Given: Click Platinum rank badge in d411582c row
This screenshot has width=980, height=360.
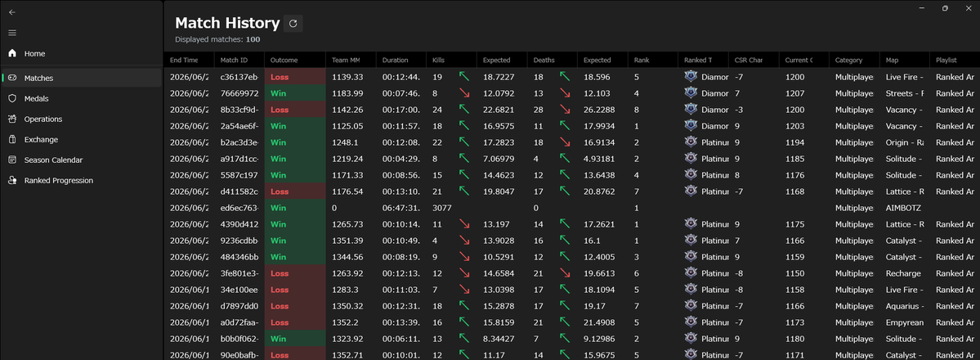Looking at the screenshot, I should (x=691, y=191).
